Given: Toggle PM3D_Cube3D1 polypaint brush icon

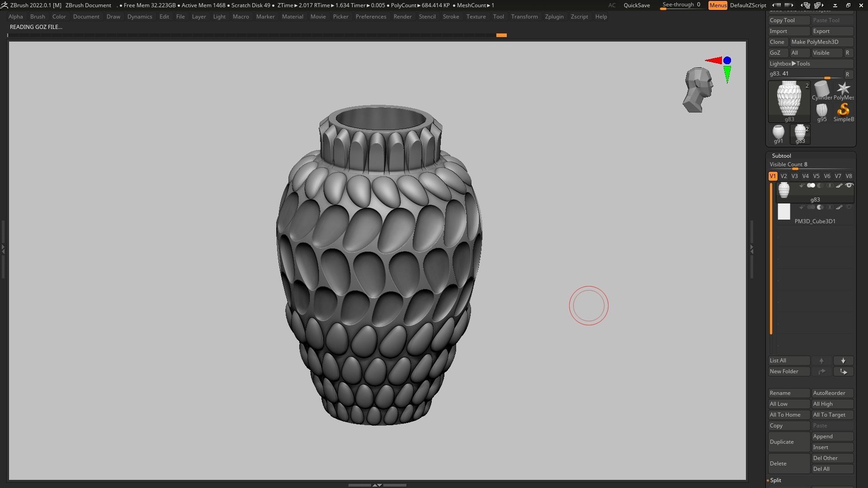Looking at the screenshot, I should click(x=839, y=207).
